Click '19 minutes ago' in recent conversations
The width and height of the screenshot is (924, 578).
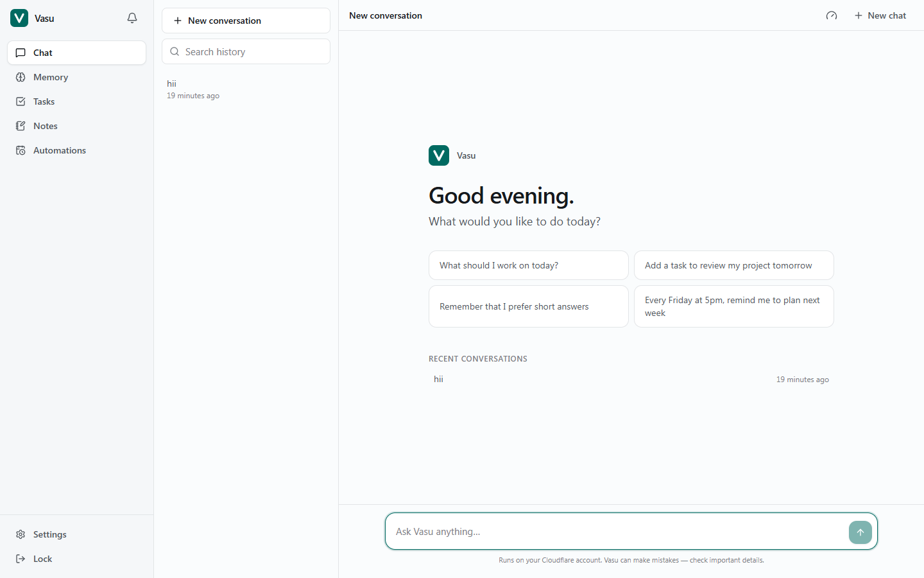pos(803,380)
